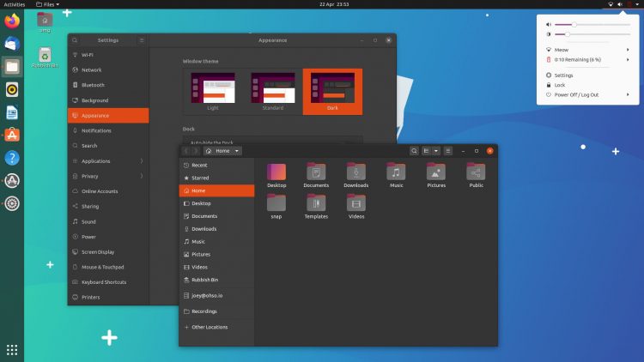Go to Recent in Files sidebar
Image resolution: width=644 pixels, height=362 pixels.
tap(217, 165)
